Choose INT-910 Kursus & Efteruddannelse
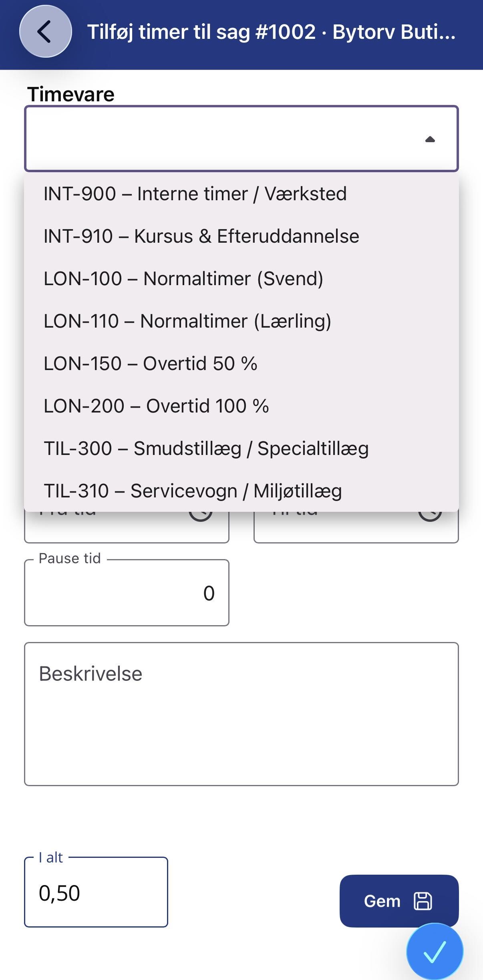Viewport: 483px width, 980px height. coord(241,236)
